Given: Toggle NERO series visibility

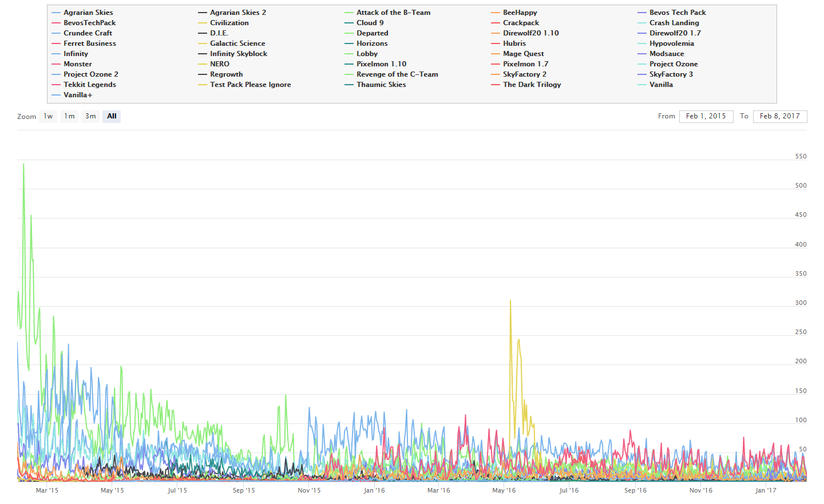Looking at the screenshot, I should (x=213, y=64).
